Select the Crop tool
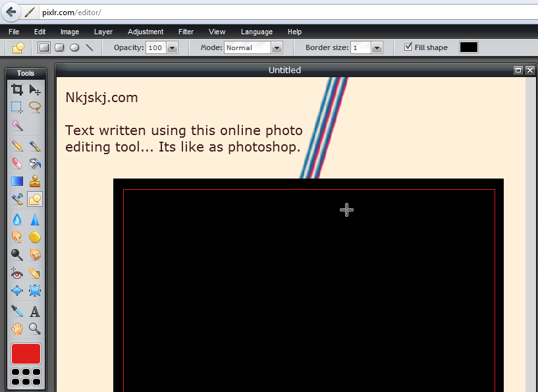This screenshot has width=538, height=392. point(17,90)
